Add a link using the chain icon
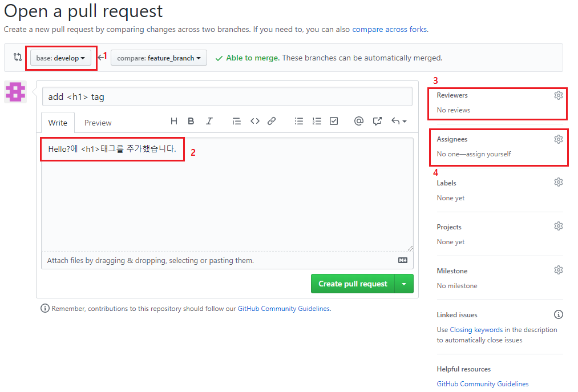Viewport: 578px width, 392px height. (x=272, y=121)
